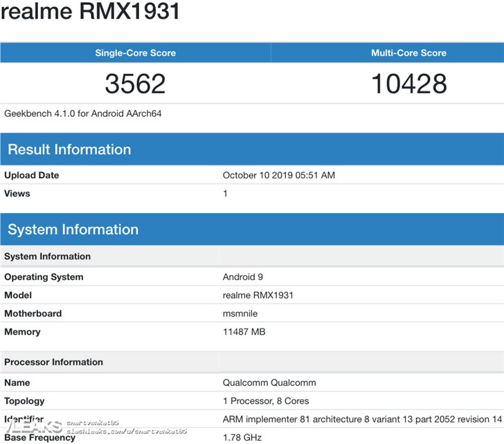Click the Result Information section header

[x=69, y=149]
